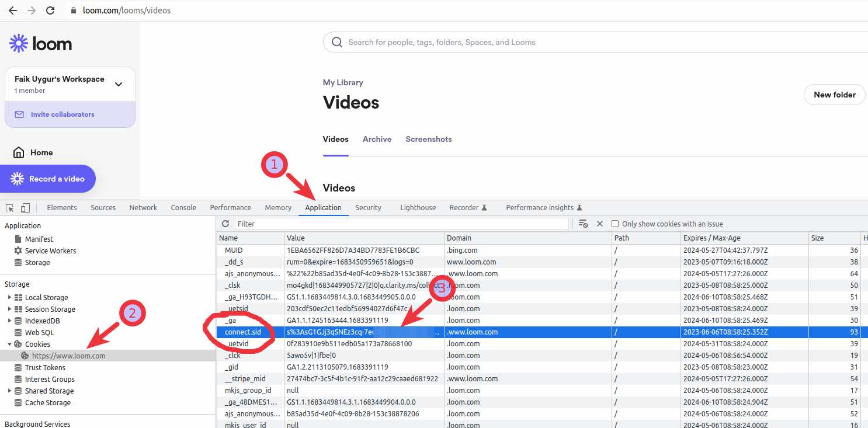The width and height of the screenshot is (868, 428).
Task: Open the Memory tab
Action: (278, 208)
